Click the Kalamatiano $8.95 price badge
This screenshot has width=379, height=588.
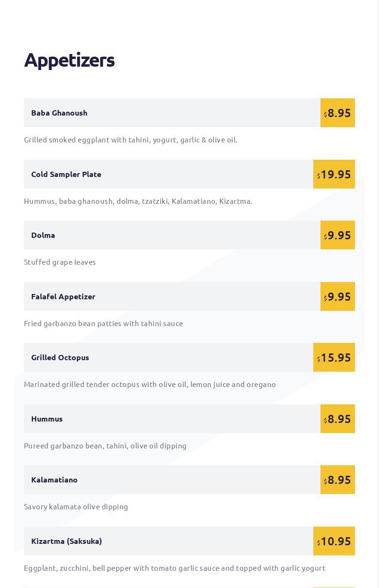(338, 480)
